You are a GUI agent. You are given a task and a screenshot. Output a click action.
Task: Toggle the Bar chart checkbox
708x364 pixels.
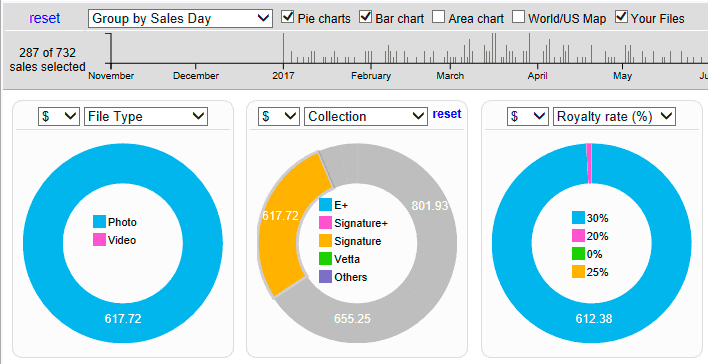tap(365, 17)
